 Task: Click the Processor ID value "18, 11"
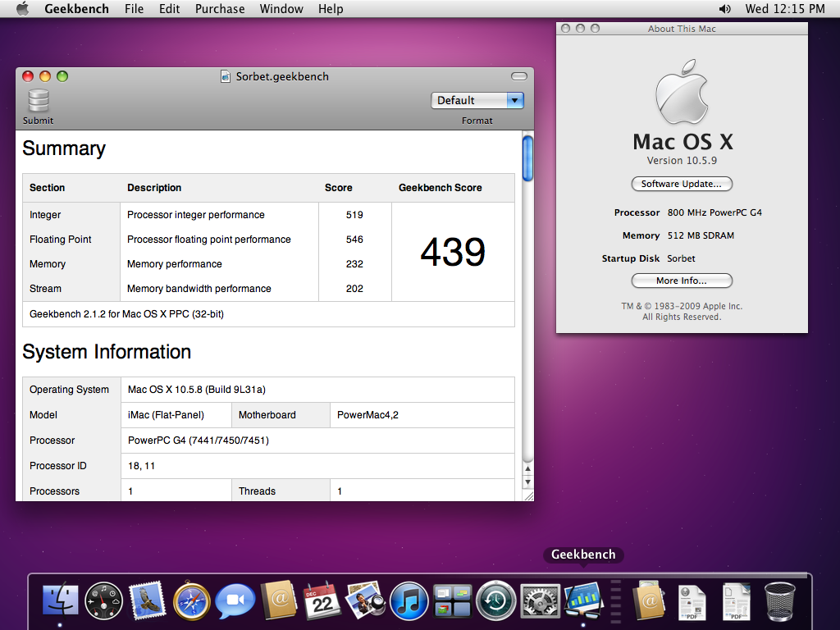click(x=141, y=466)
